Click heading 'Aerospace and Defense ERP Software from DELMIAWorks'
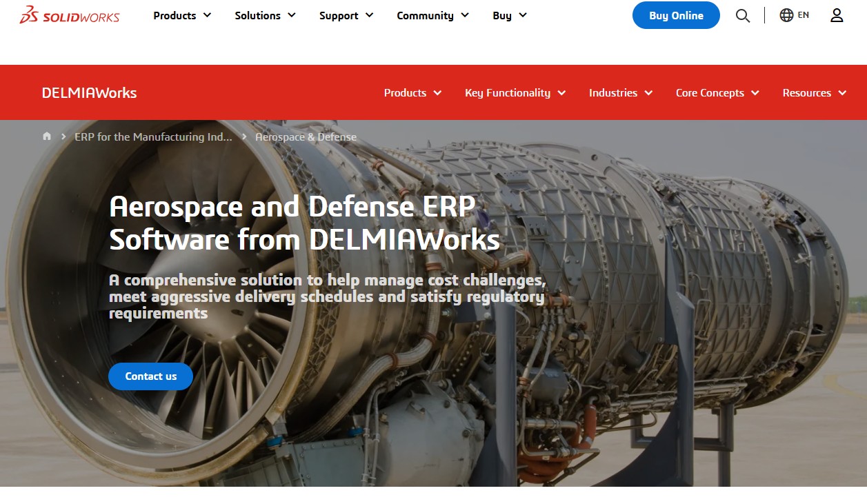 coord(305,223)
